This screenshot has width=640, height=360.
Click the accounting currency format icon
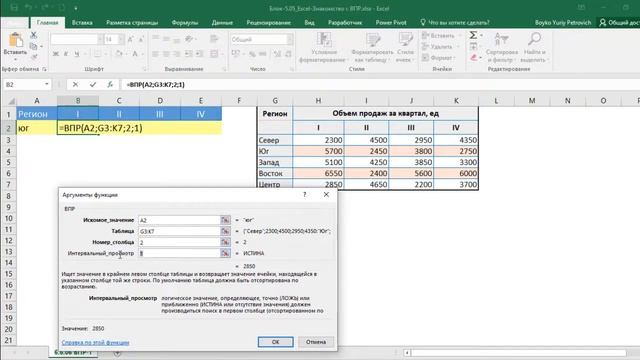click(236, 54)
